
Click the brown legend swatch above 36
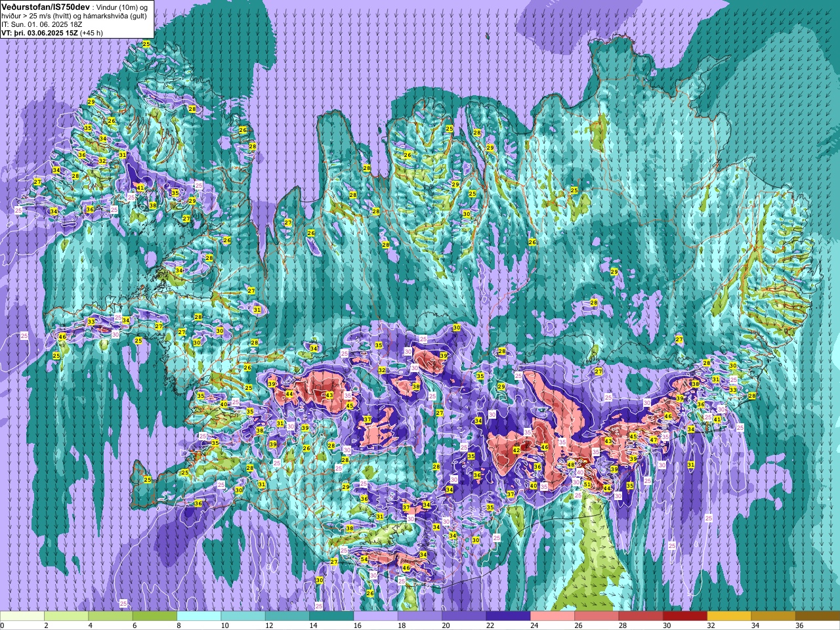tap(817, 616)
